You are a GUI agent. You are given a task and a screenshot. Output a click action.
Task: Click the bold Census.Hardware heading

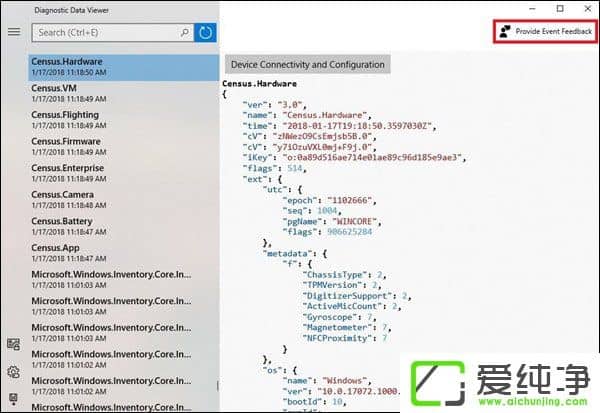[x=259, y=83]
